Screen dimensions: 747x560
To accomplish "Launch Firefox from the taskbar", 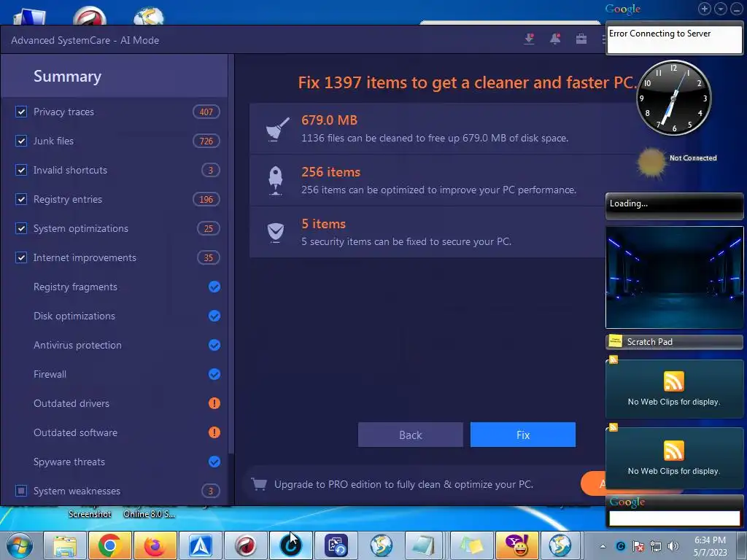I will (155, 545).
